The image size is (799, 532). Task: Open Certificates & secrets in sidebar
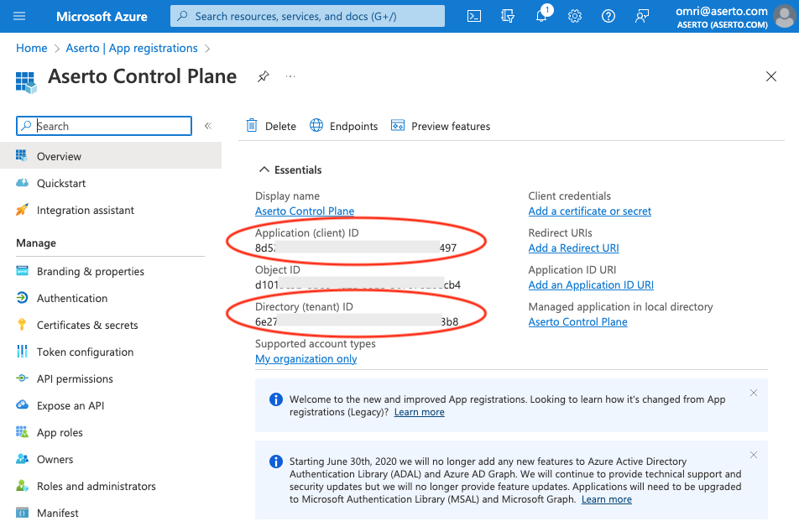coord(87,325)
